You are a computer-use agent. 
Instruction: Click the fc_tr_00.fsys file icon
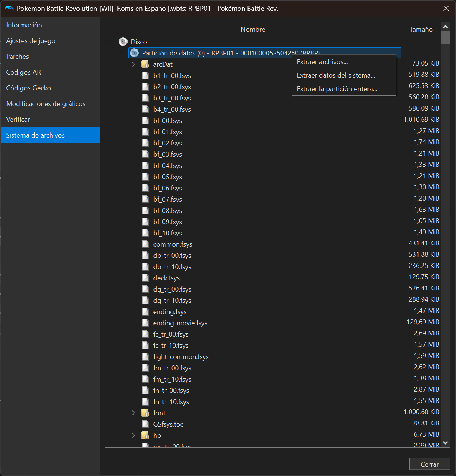click(145, 334)
